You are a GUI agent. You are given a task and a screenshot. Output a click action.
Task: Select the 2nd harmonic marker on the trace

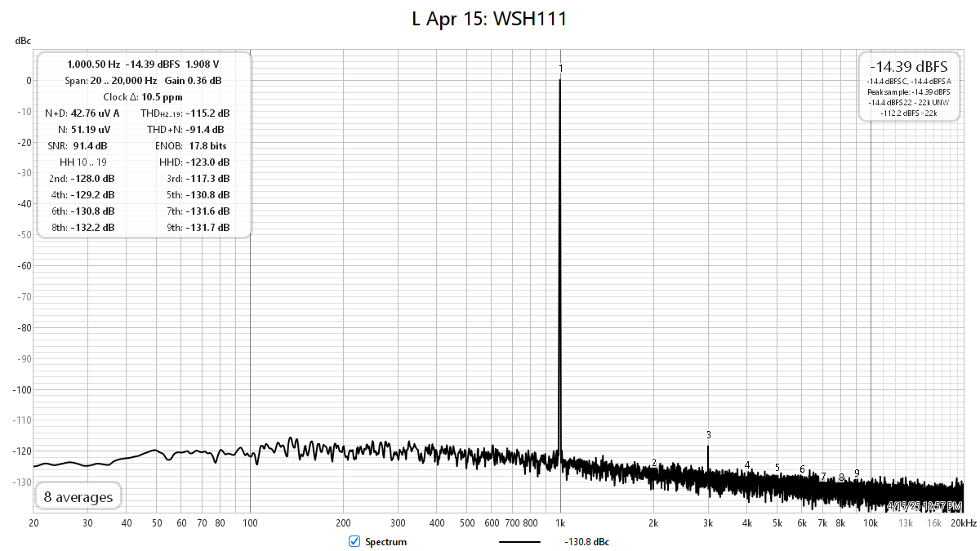click(654, 463)
